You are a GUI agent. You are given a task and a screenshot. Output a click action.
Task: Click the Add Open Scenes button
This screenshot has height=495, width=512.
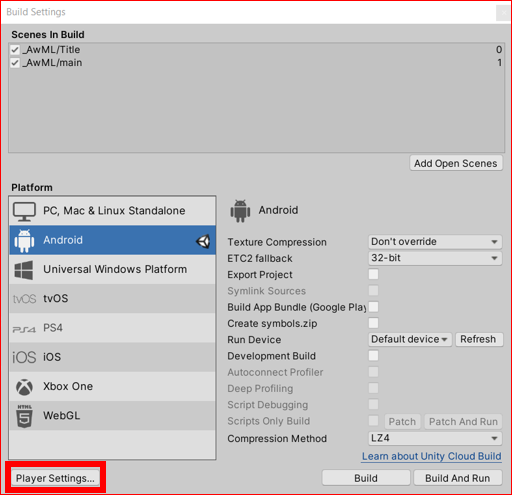[x=456, y=163]
